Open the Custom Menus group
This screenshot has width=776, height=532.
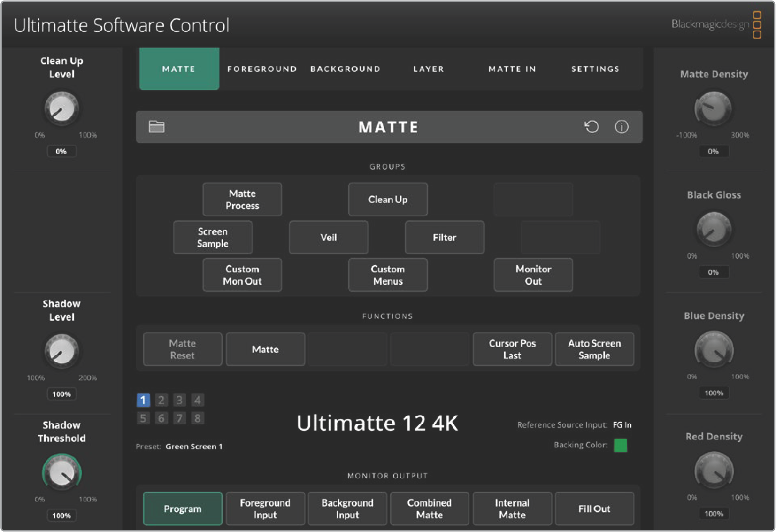tap(388, 275)
